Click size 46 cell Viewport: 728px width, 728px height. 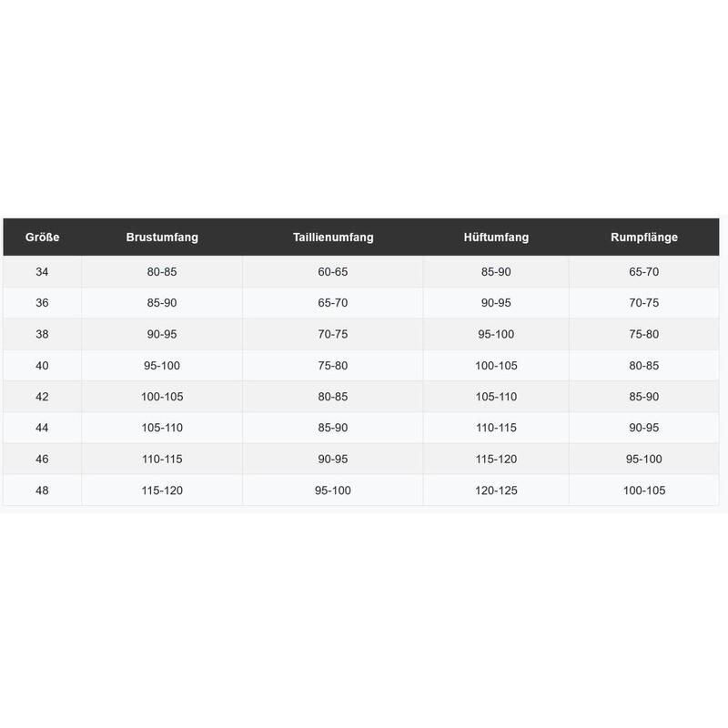42,459
